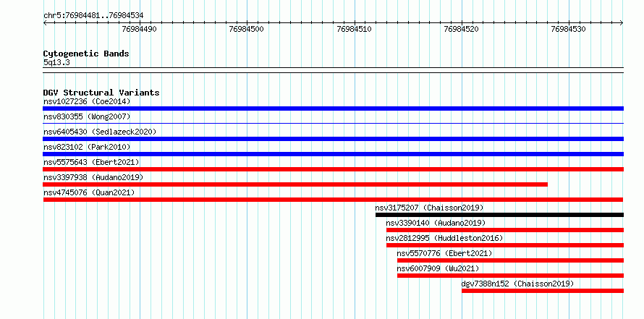
Task: Click dgv7388n152 (Chaisson2019) label
Action: [517, 284]
